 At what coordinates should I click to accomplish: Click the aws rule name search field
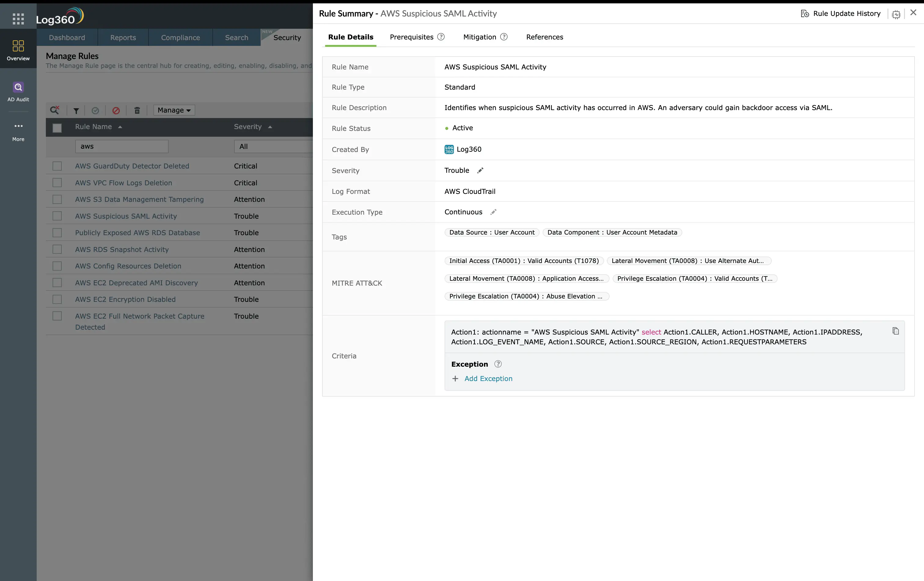click(122, 146)
